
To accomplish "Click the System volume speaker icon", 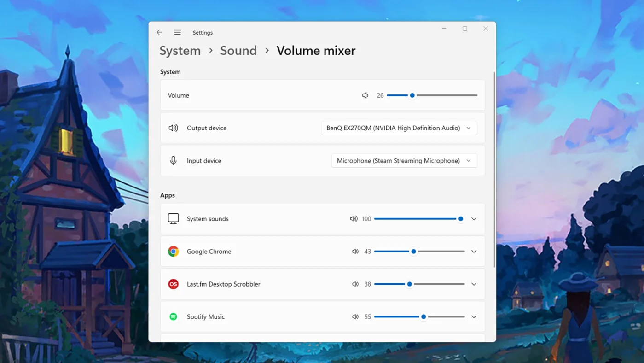I will click(365, 95).
